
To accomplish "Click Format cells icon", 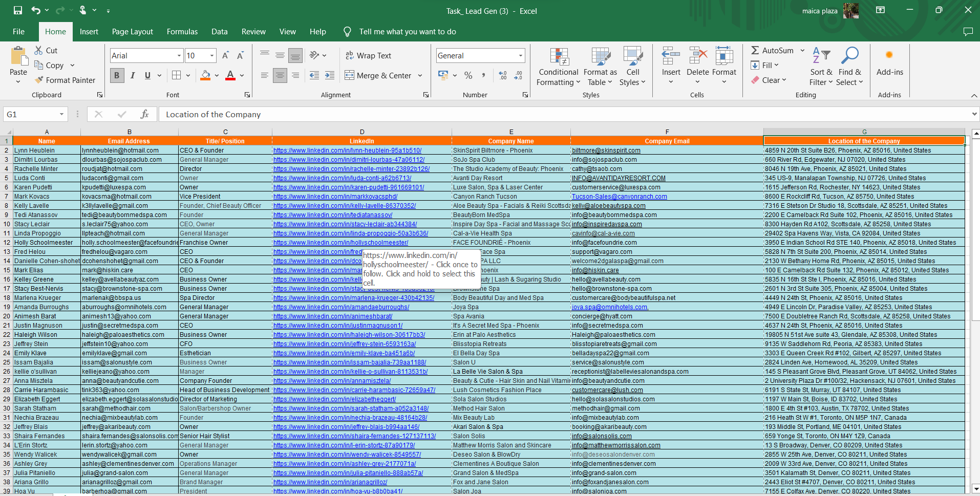I will 724,56.
